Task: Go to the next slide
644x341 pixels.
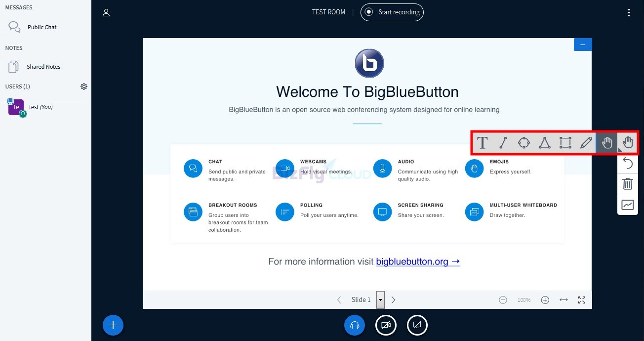Action: pos(394,299)
